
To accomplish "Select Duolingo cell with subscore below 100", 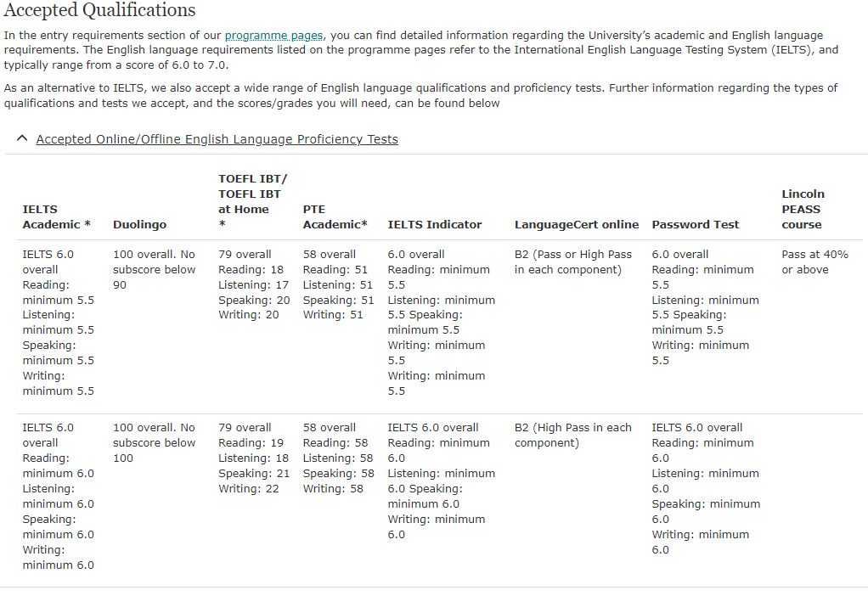I will [x=154, y=442].
